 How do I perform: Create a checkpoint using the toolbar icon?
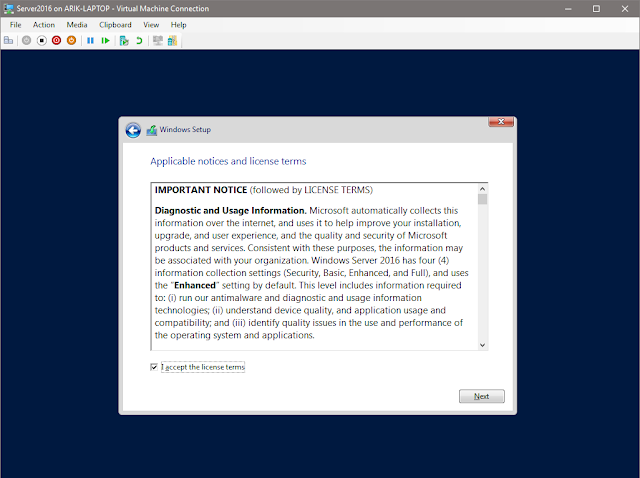(124, 40)
